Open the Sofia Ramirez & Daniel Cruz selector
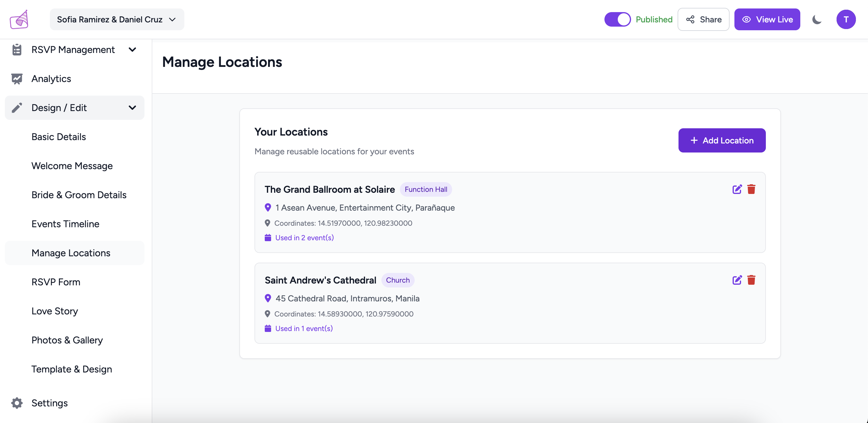Image resolution: width=868 pixels, height=423 pixels. pyautogui.click(x=117, y=20)
